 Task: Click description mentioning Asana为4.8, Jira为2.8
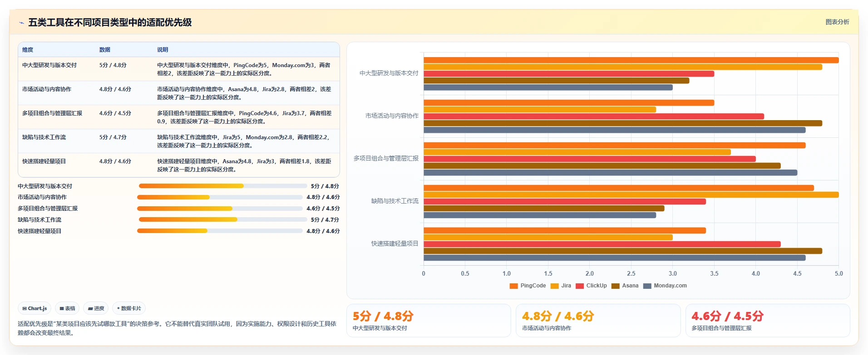click(244, 93)
